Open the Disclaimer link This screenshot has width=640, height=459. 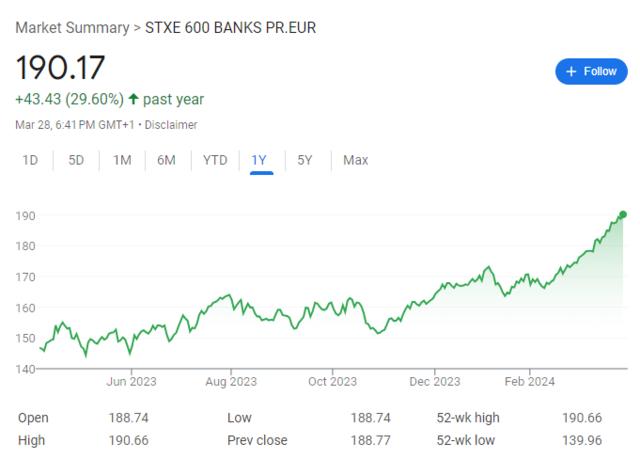pyautogui.click(x=171, y=125)
